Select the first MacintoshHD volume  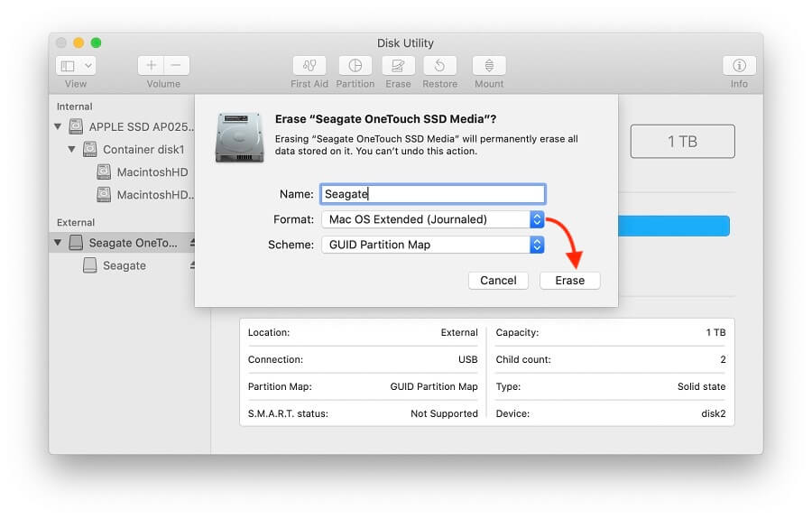(x=152, y=172)
